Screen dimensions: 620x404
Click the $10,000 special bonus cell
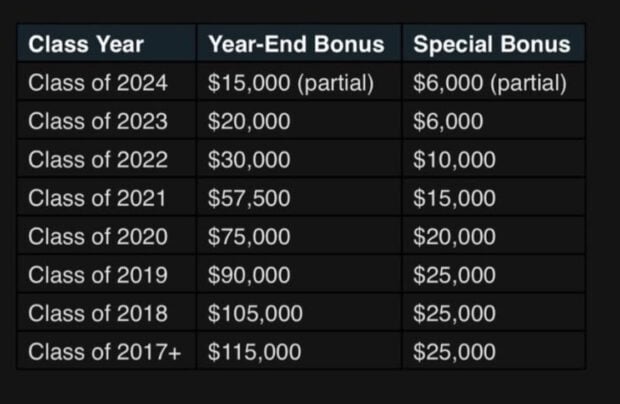(x=454, y=160)
